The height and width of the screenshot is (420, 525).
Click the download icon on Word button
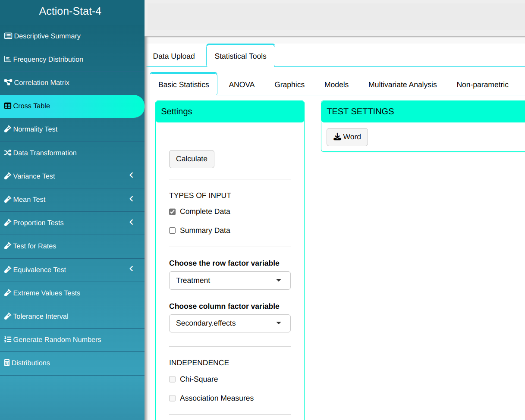pyautogui.click(x=337, y=137)
